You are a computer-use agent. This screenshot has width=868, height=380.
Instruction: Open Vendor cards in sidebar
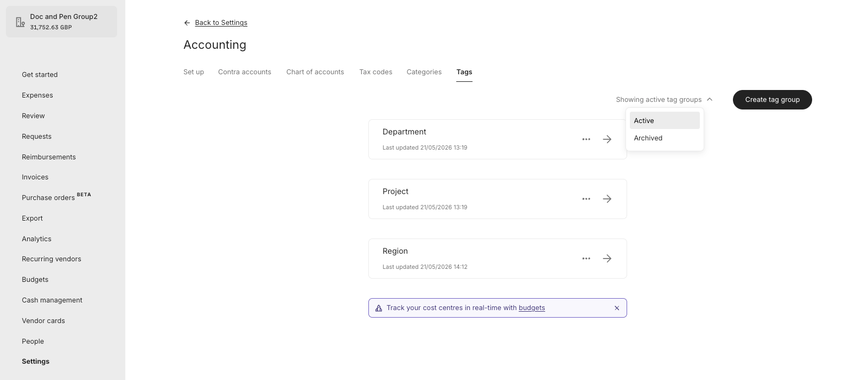coord(43,321)
